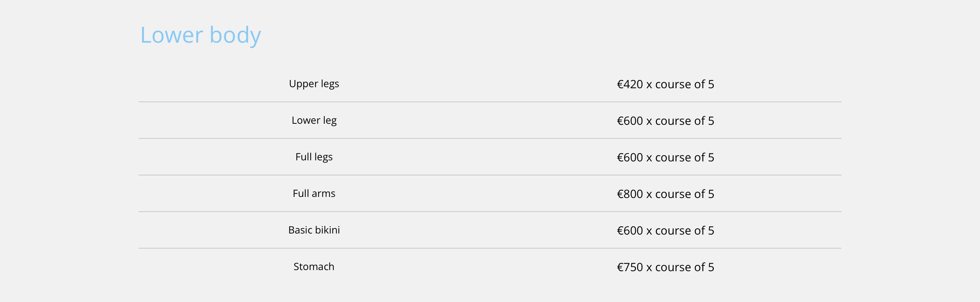Click the Lower body section heading
The width and height of the screenshot is (980, 302).
coord(201,36)
